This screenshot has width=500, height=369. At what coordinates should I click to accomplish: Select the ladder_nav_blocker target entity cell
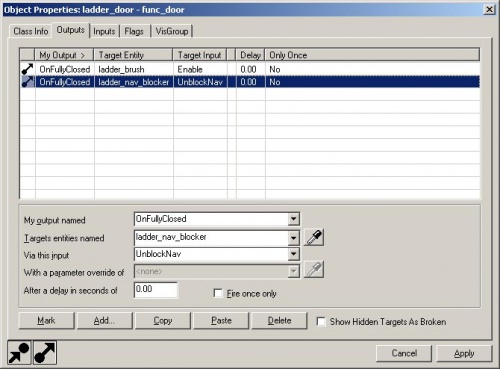[x=134, y=82]
